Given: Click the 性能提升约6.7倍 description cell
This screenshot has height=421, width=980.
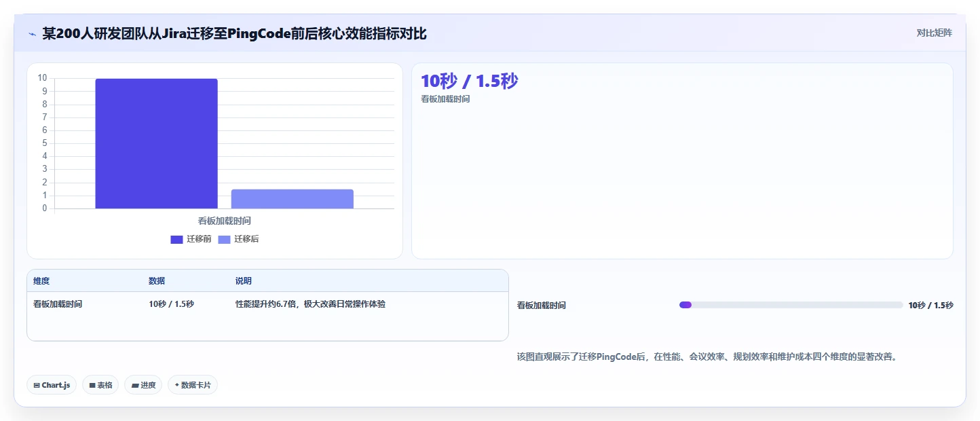Looking at the screenshot, I should 310,304.
